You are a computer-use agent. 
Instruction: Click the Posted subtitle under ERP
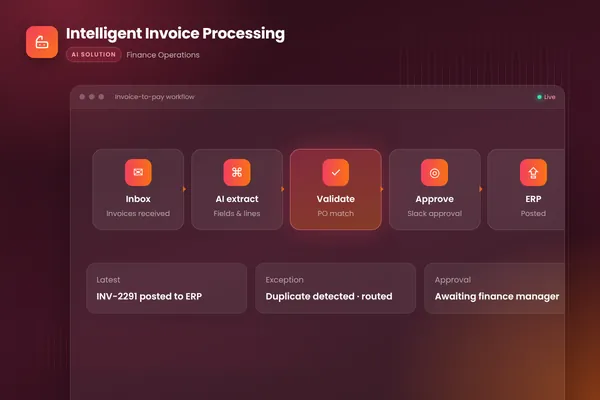click(x=533, y=214)
